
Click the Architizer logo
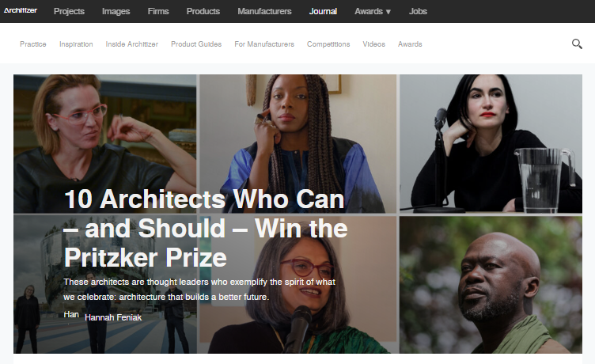point(20,10)
